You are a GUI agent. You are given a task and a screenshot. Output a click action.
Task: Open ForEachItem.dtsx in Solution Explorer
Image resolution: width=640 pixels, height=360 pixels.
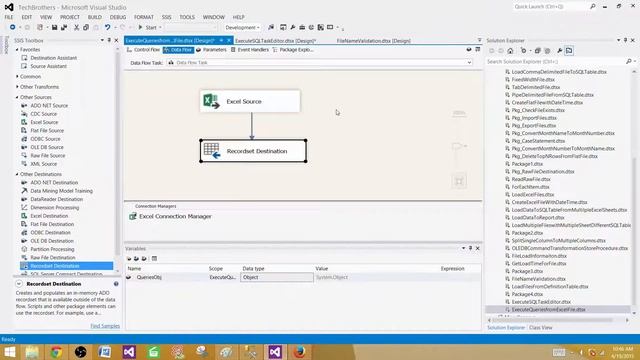tap(530, 187)
